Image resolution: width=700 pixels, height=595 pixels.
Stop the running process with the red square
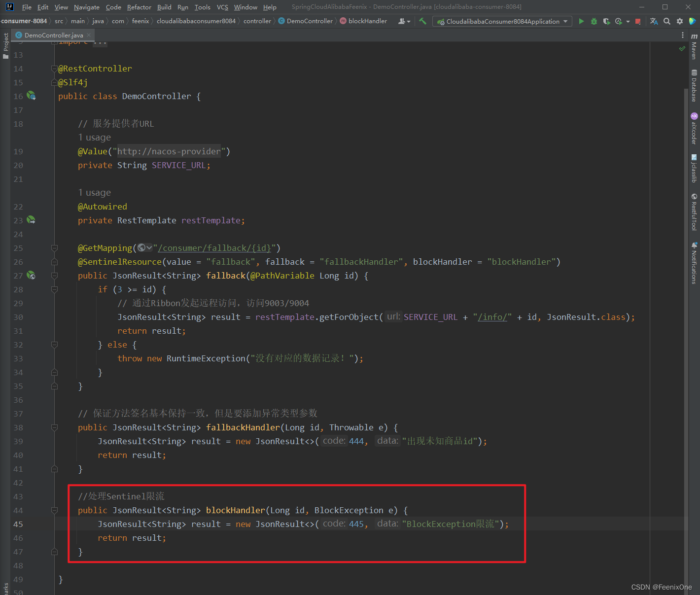tap(638, 21)
